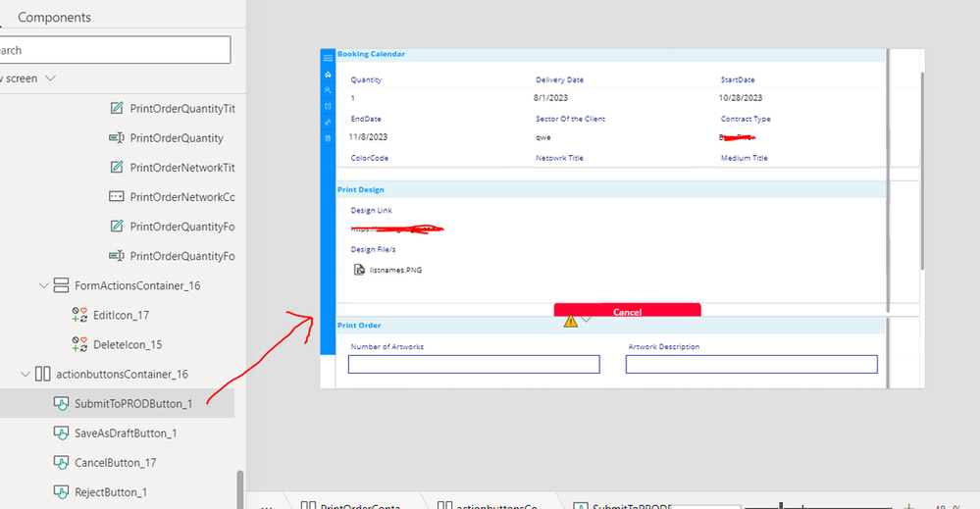Image resolution: width=980 pixels, height=509 pixels.
Task: Click the home icon in the blue app sidebar
Action: point(328,75)
